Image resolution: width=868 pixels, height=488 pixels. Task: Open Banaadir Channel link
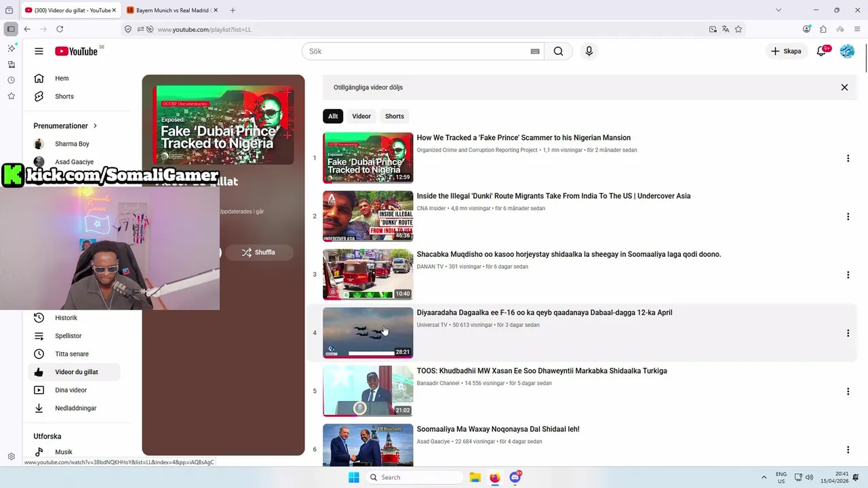pos(438,384)
